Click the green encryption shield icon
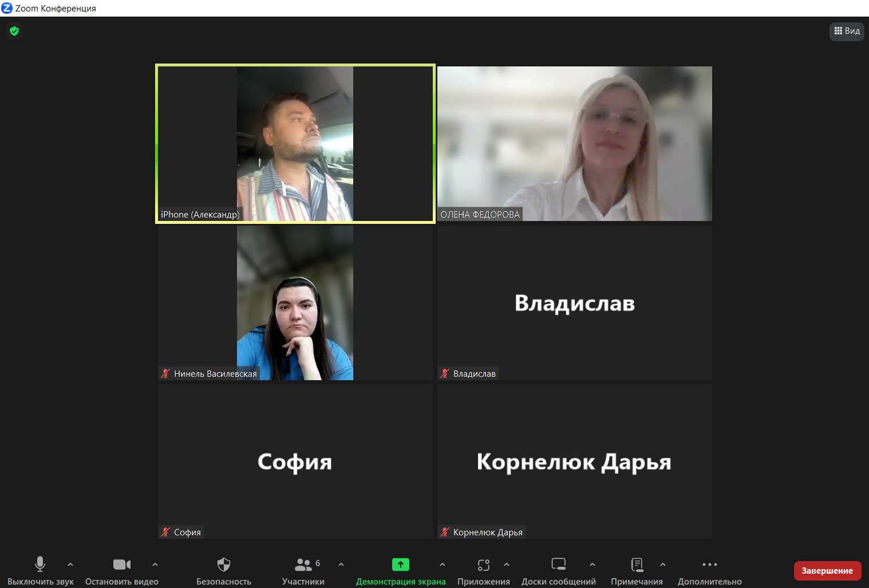 (x=14, y=31)
